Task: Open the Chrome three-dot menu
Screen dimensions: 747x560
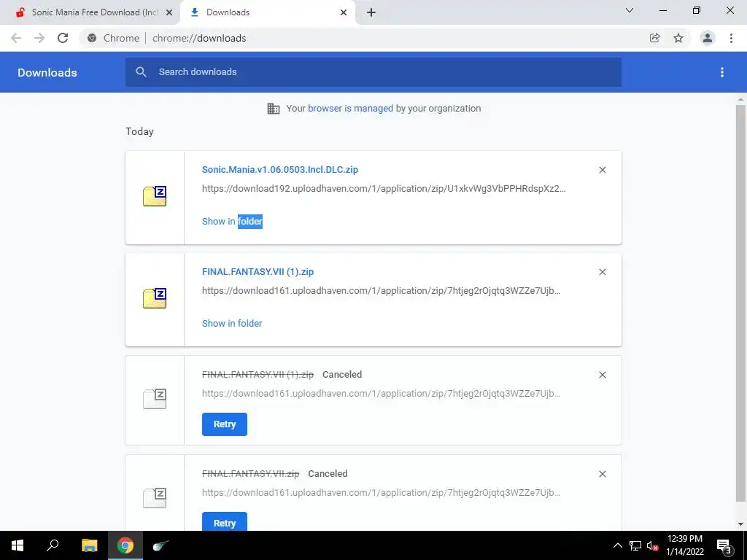Action: coord(731,38)
